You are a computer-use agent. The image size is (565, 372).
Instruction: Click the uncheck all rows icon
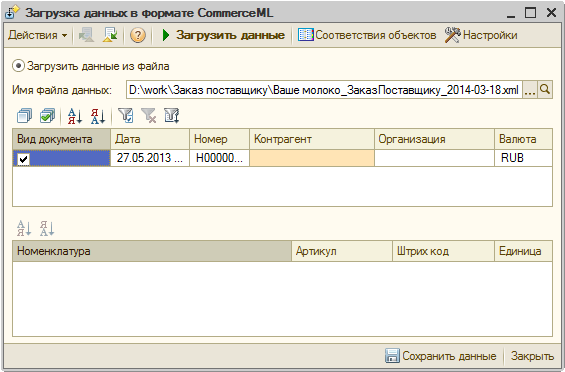pos(24,116)
